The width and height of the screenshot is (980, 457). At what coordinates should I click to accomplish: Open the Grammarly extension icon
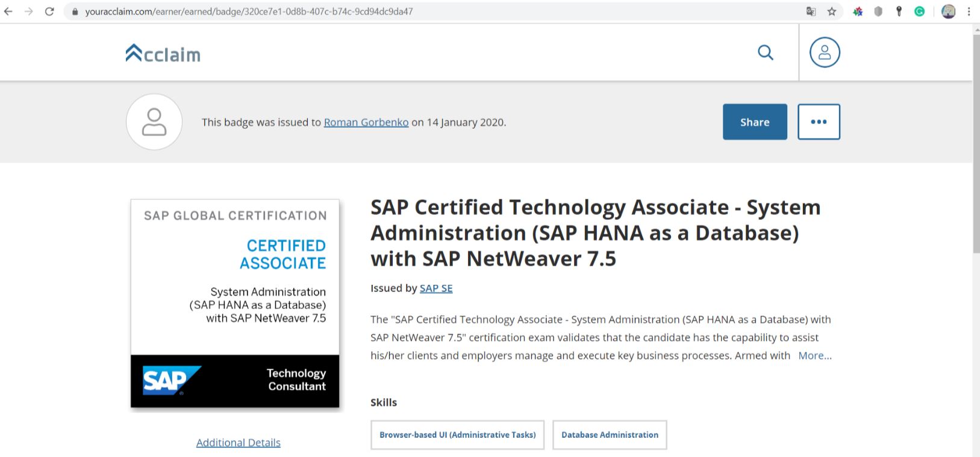[919, 11]
